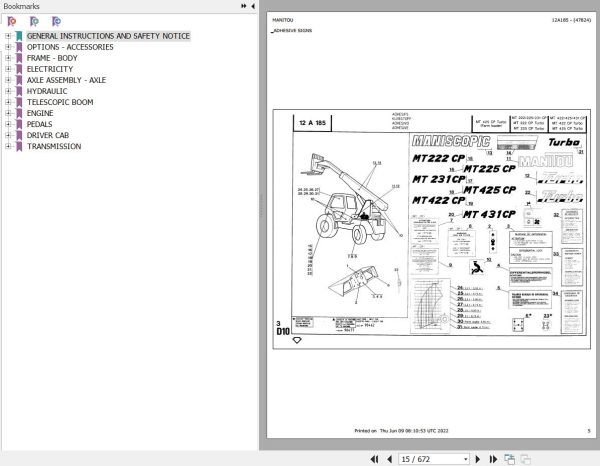Open the DRIVER CAB bookmark

tap(48, 135)
